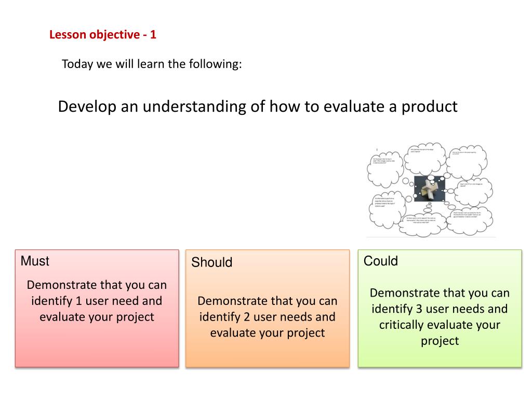Select the top-right thought bubble in the diagram
This screenshot has height=399, width=532.
(x=467, y=163)
